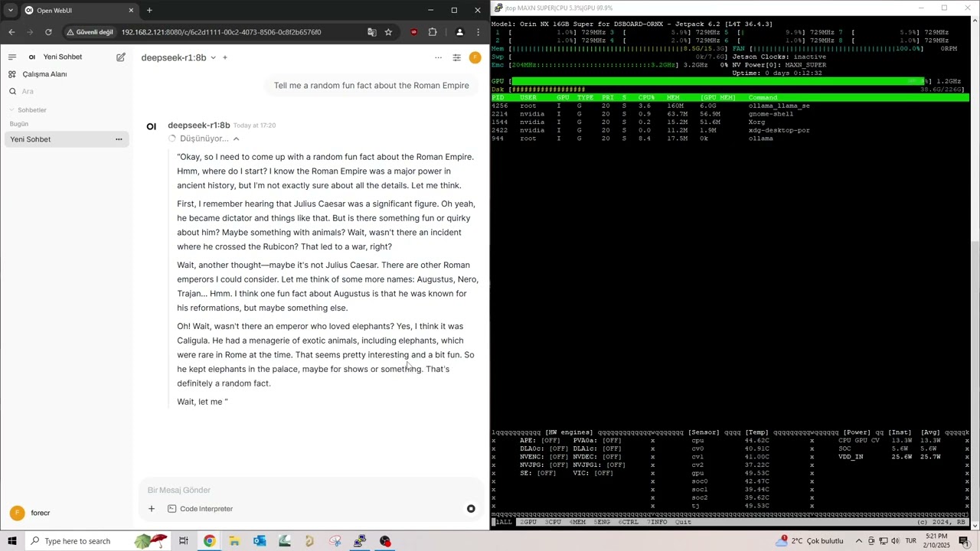Screen dimensions: 980x551
Task: Switch the TUR keyboard language
Action: [x=911, y=541]
